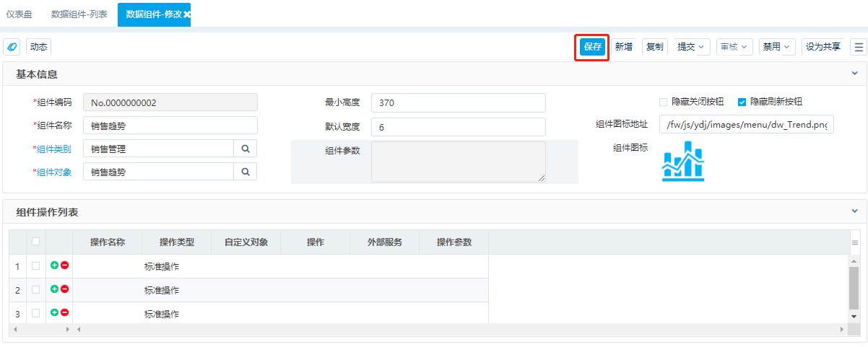
Task: Click the 动态 button
Action: [x=38, y=47]
